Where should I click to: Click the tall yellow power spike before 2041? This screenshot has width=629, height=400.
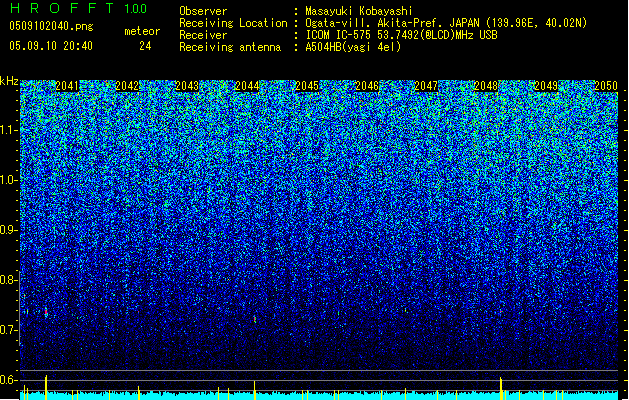[46, 387]
